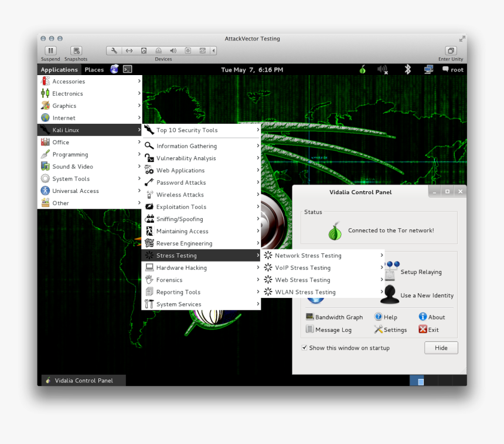The width and height of the screenshot is (504, 444).
Task: Open the Programming category
Action: pos(90,154)
